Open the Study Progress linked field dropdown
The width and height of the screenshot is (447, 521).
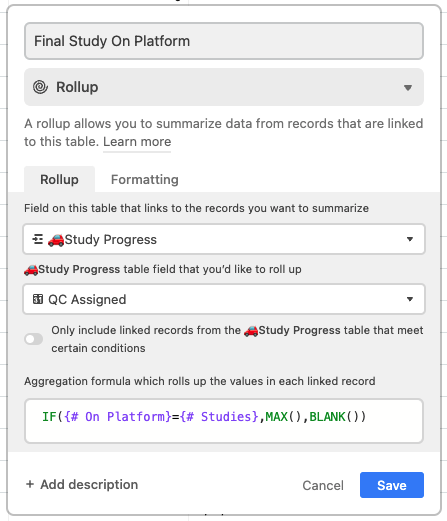tap(224, 239)
